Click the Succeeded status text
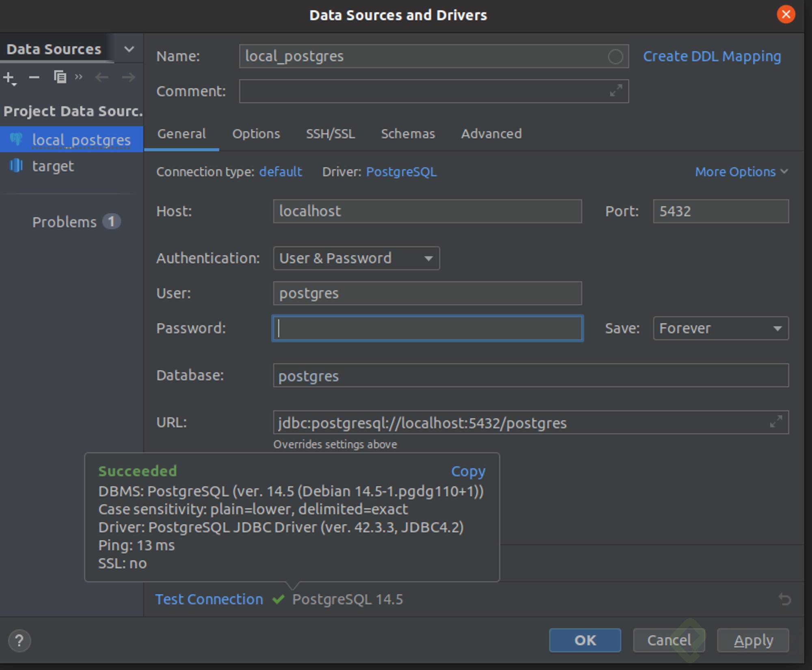This screenshot has height=670, width=812. (x=138, y=471)
